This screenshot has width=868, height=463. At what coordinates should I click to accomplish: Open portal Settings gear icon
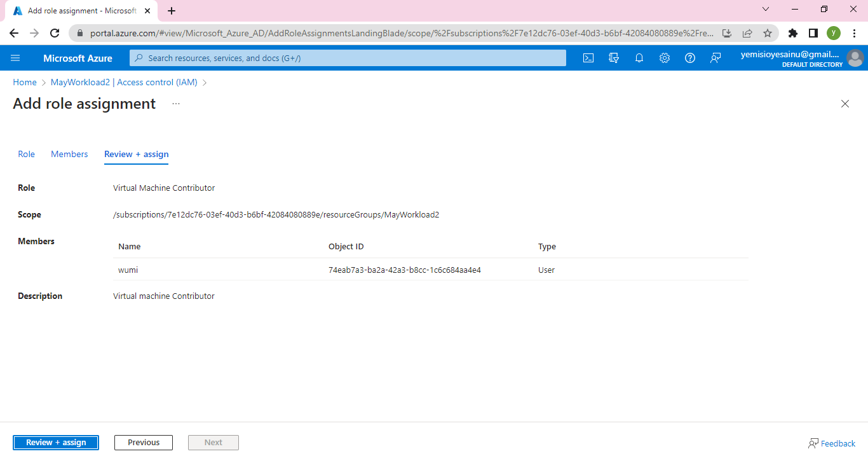(x=665, y=58)
